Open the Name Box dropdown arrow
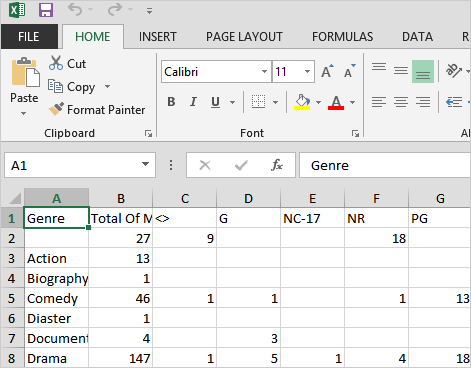This screenshot has height=368, width=471. [x=145, y=164]
